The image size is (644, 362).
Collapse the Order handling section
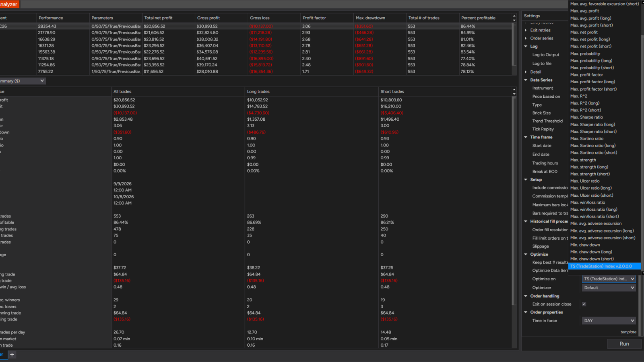click(526, 296)
